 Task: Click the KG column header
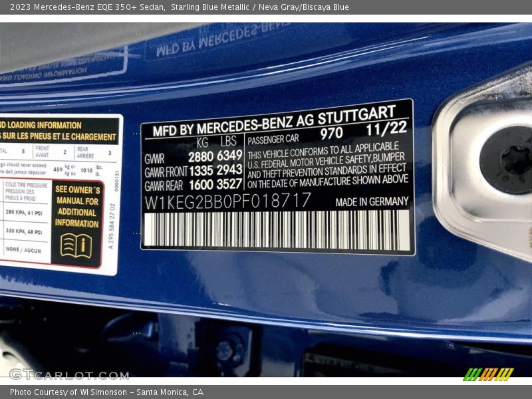pyautogui.click(x=202, y=142)
